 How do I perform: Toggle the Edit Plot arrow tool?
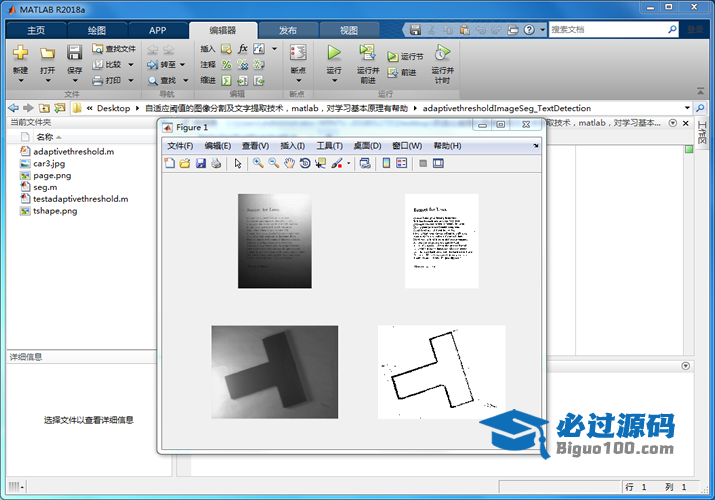pos(238,163)
